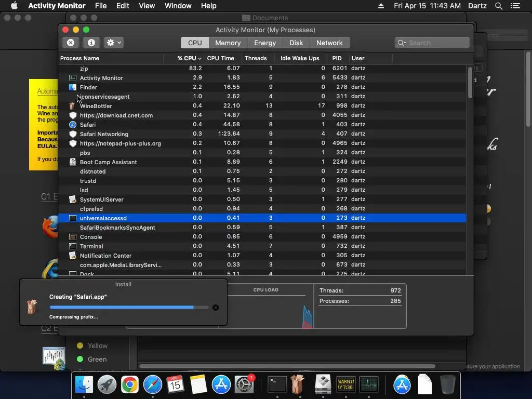Image resolution: width=532 pixels, height=399 pixels.
Task: Click the Boot Camp Assistant process icon
Action: click(73, 162)
